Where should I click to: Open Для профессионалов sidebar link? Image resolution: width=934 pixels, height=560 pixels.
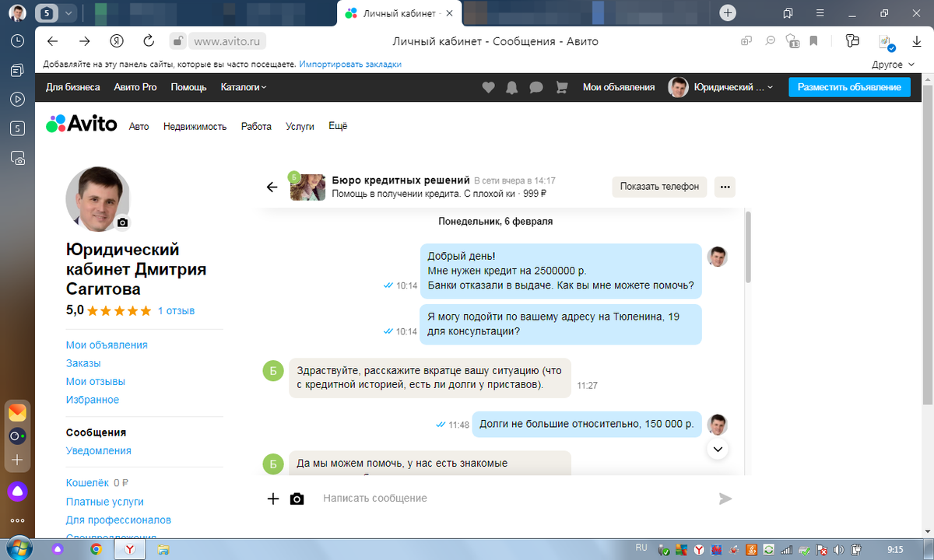coord(118,520)
